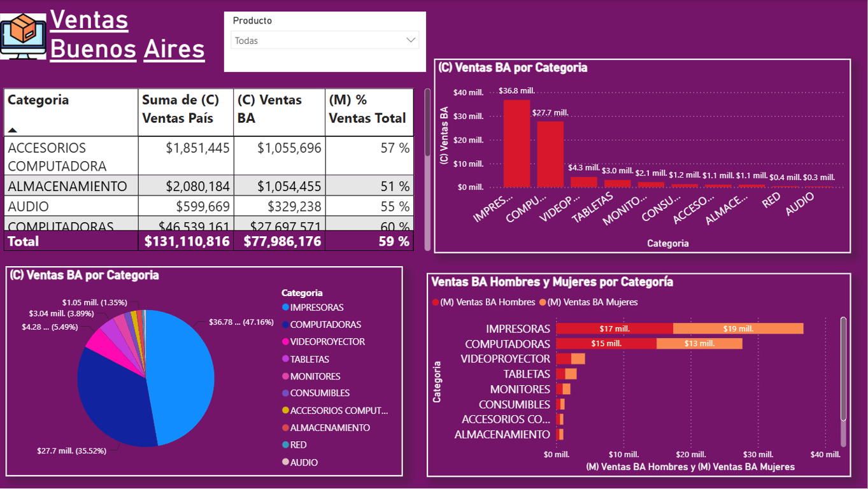Click the stacked chart's vertical scrollbar

click(843, 369)
